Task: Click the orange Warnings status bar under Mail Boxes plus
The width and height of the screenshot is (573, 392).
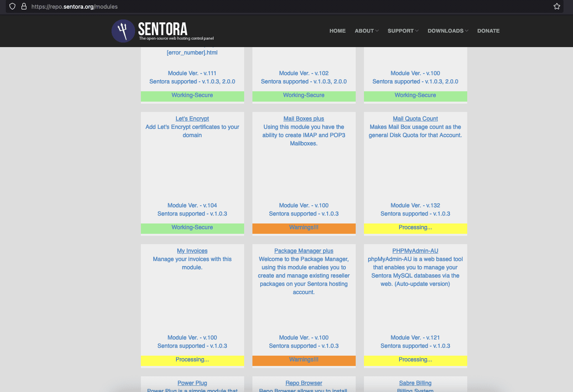Action: 304,228
